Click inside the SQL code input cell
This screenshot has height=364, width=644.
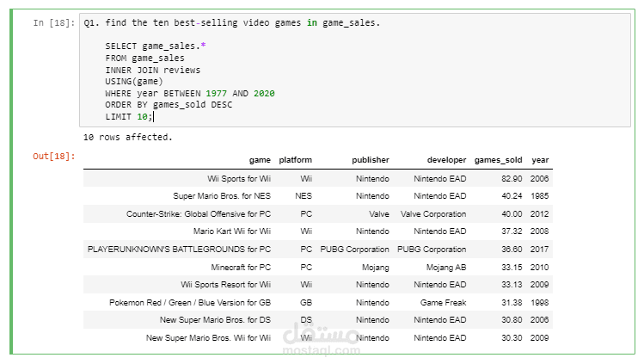pyautogui.click(x=355, y=70)
